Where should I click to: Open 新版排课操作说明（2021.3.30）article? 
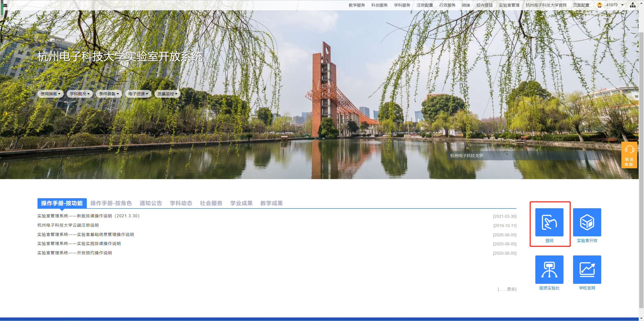(x=88, y=216)
